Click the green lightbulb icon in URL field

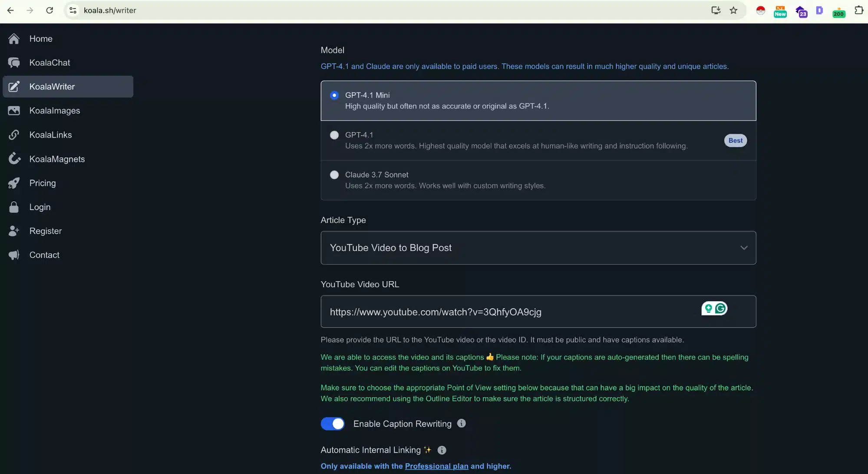pyautogui.click(x=708, y=308)
